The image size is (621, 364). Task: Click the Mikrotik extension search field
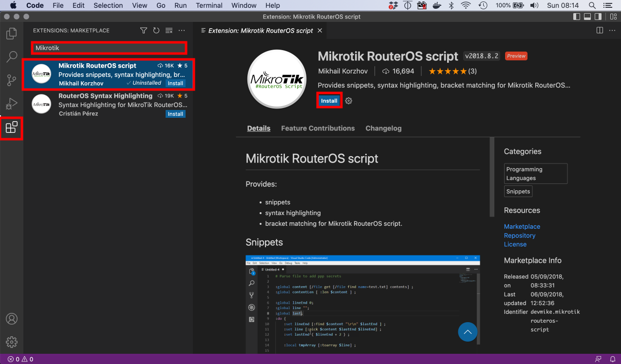tap(109, 48)
